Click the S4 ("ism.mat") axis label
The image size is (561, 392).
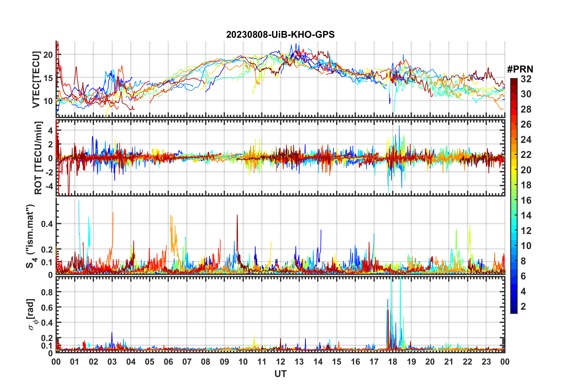tap(31, 236)
